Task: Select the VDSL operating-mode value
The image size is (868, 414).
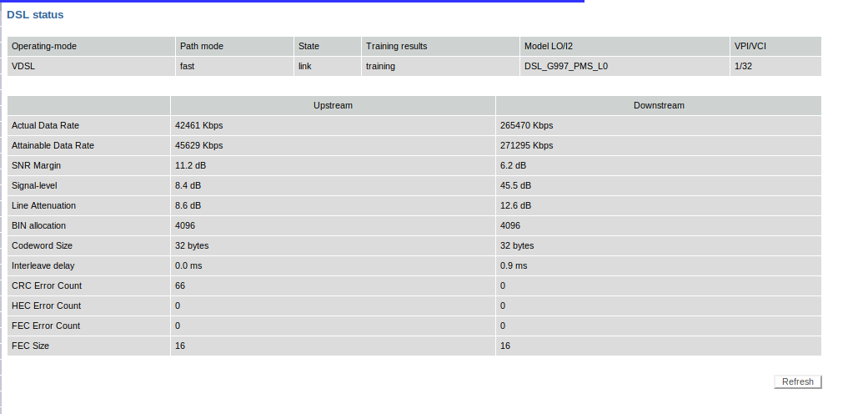Action: tap(23, 66)
